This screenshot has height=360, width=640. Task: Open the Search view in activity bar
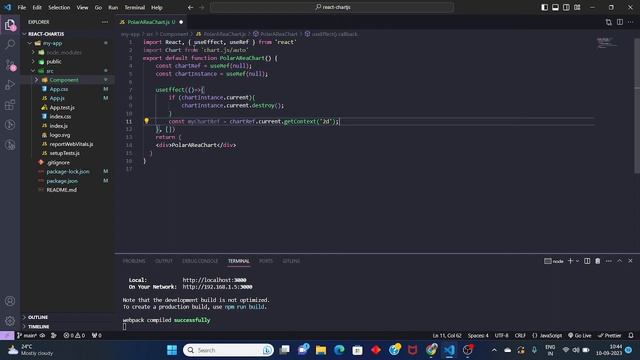[10, 44]
